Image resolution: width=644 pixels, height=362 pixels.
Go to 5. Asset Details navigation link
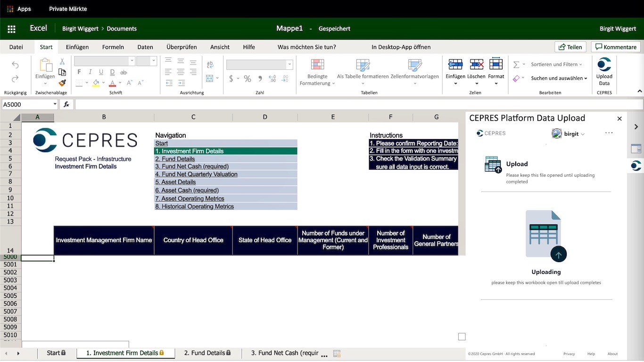[x=175, y=182]
